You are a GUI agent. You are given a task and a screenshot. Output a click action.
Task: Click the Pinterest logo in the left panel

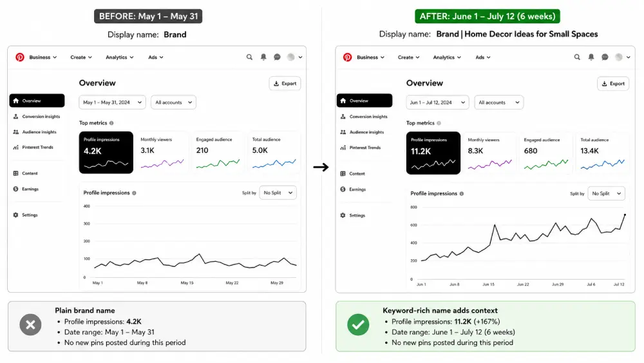(20, 57)
